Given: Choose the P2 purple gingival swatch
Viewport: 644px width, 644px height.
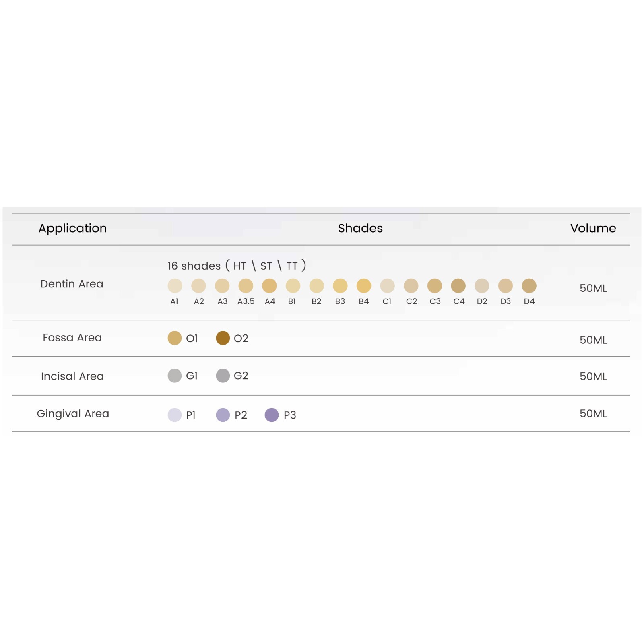Looking at the screenshot, I should click(x=223, y=415).
